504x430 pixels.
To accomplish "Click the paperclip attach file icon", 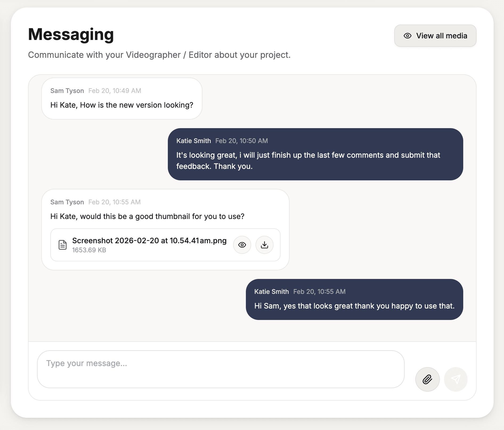I will [x=427, y=379].
